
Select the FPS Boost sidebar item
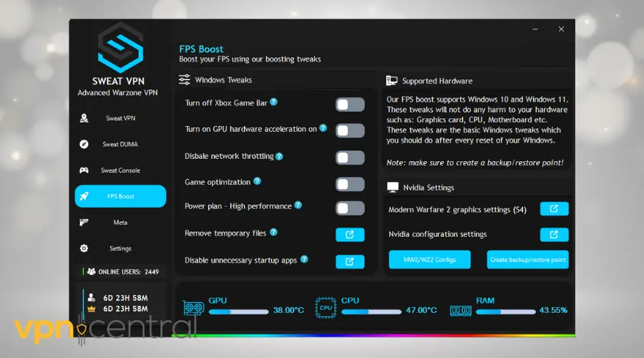coord(120,196)
